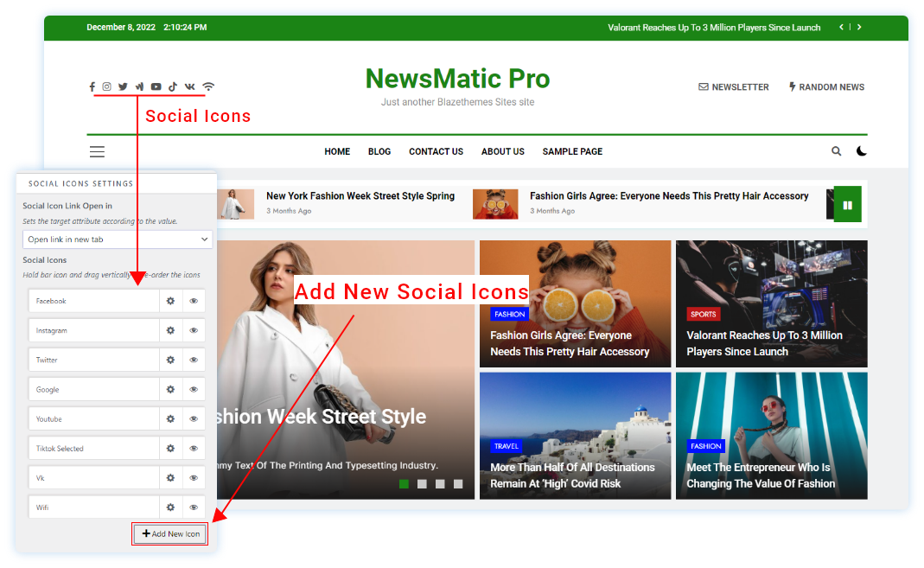Open the Contact Us menu item
The image size is (924, 568).
click(x=436, y=151)
